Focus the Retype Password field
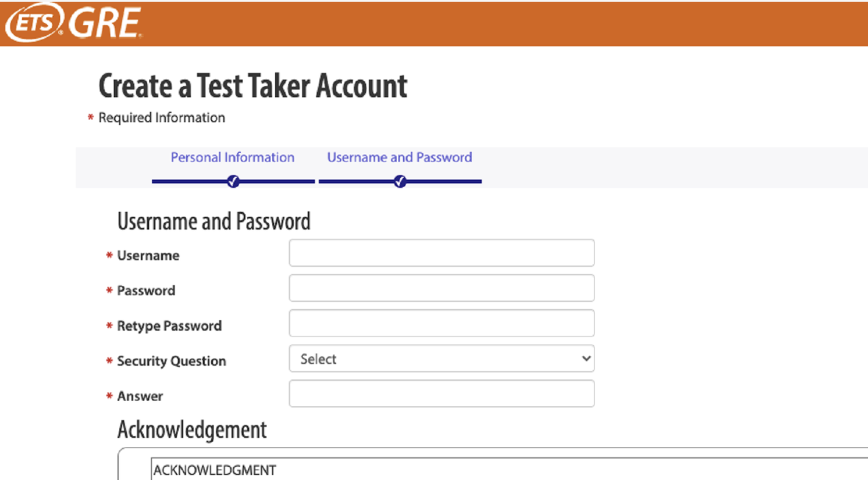The height and width of the screenshot is (480, 868). (x=441, y=323)
